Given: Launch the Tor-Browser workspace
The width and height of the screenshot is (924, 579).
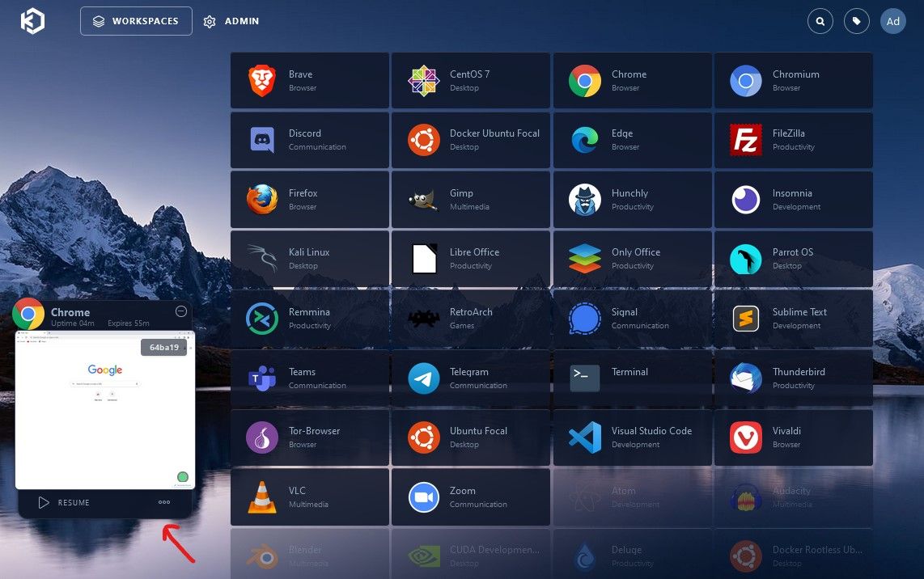Looking at the screenshot, I should pyautogui.click(x=309, y=437).
